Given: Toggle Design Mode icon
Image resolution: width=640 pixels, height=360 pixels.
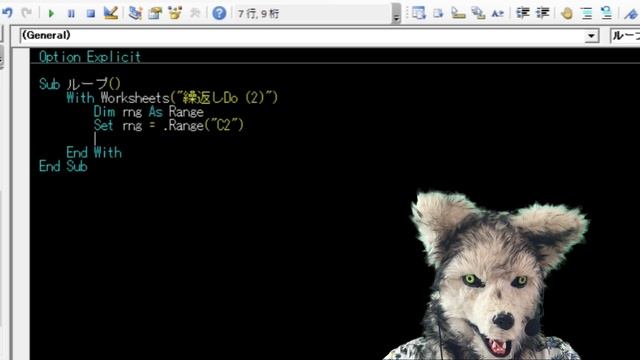Looking at the screenshot, I should (x=111, y=13).
